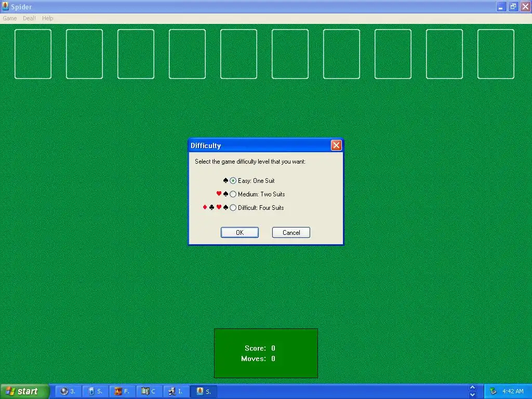The height and width of the screenshot is (399, 532).
Task: Cancel the Difficulty dialog
Action: pyautogui.click(x=291, y=232)
